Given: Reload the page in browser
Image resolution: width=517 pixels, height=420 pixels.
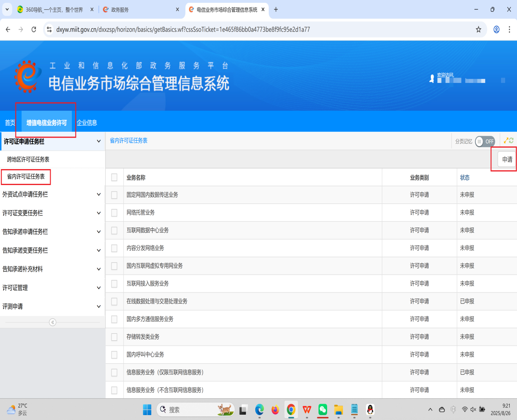Looking at the screenshot, I should click(x=34, y=29).
